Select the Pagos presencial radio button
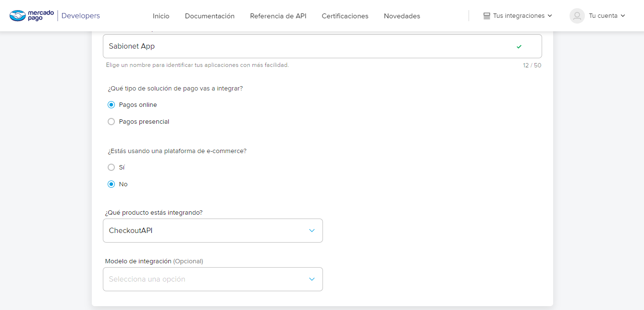 click(x=111, y=122)
